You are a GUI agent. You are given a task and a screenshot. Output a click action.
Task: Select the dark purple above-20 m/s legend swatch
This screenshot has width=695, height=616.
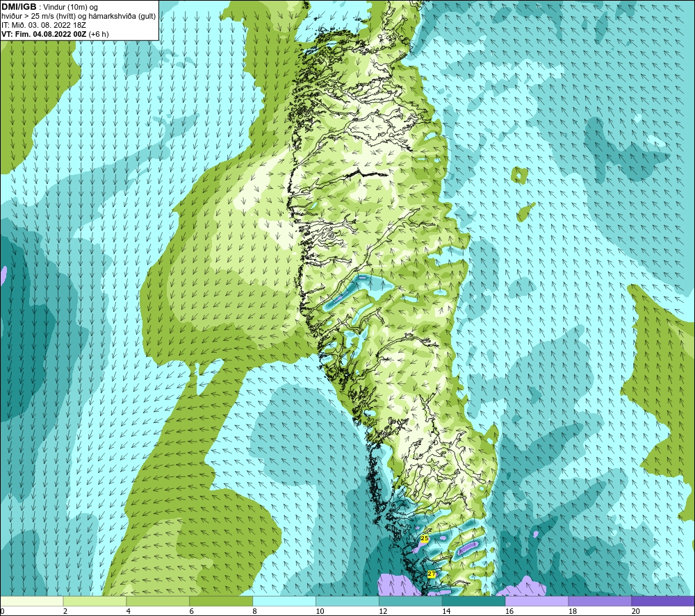coord(662,601)
